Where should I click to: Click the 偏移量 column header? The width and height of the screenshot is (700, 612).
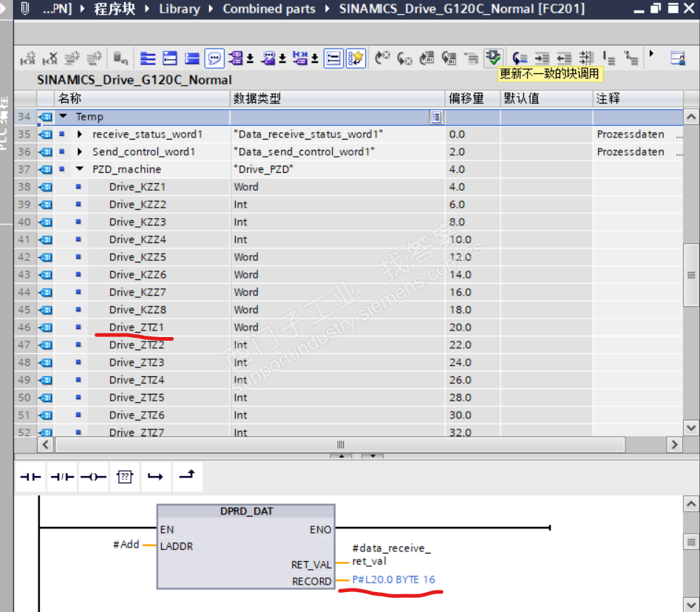(x=473, y=98)
